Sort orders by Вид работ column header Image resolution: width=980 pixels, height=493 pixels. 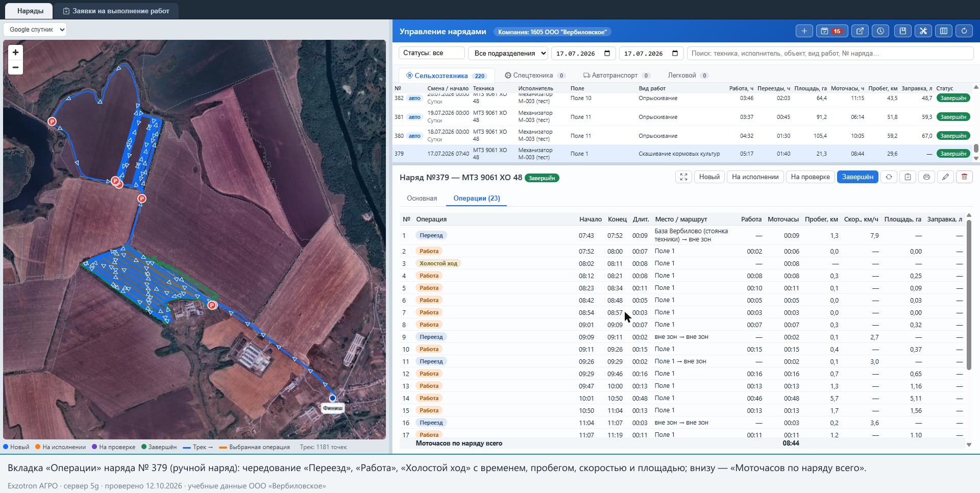[652, 88]
